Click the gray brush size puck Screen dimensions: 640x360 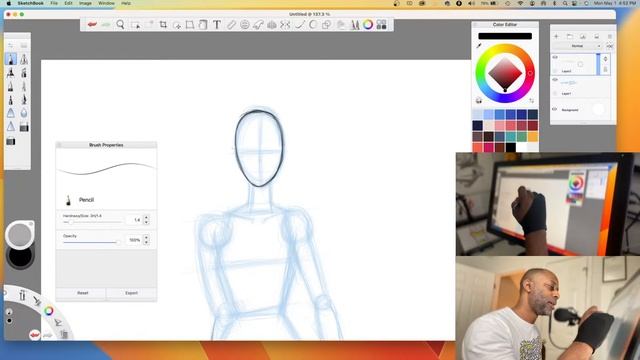click(x=20, y=235)
